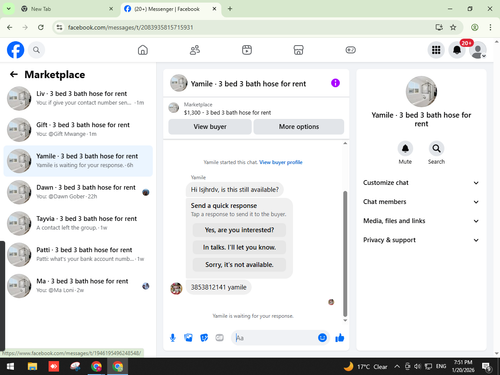The image size is (500, 375).
Task: Expand Media, files and links section
Action: click(421, 221)
